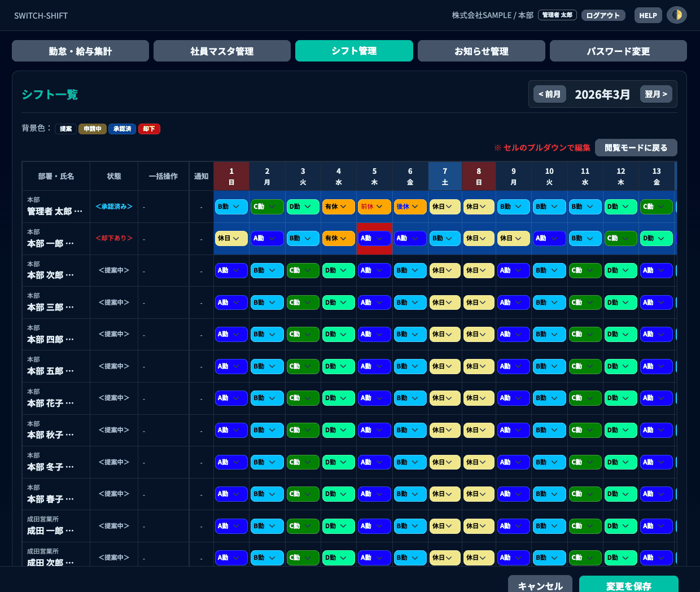Screen dimensions: 700x592
Task: Open the 前休 dropdown for 管理者 太郎
Action: (x=374, y=207)
